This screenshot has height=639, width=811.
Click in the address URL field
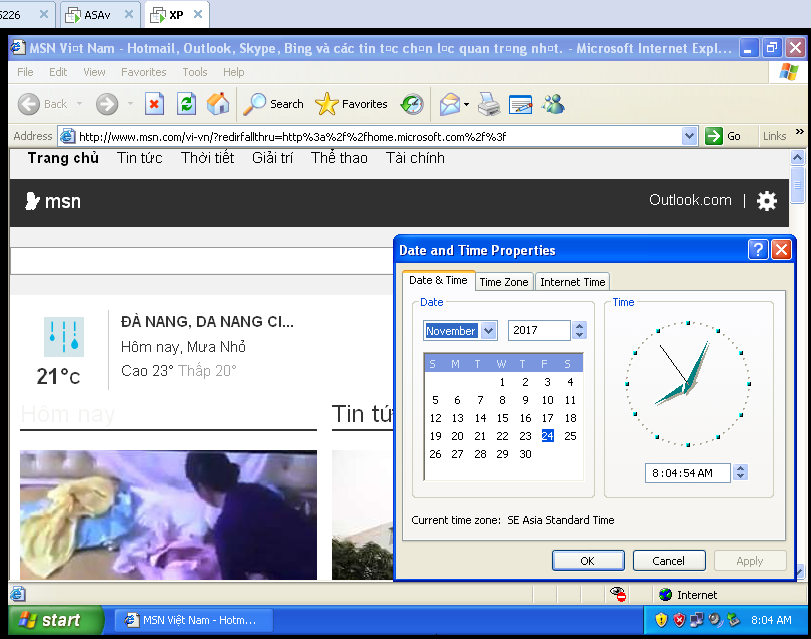click(x=378, y=137)
